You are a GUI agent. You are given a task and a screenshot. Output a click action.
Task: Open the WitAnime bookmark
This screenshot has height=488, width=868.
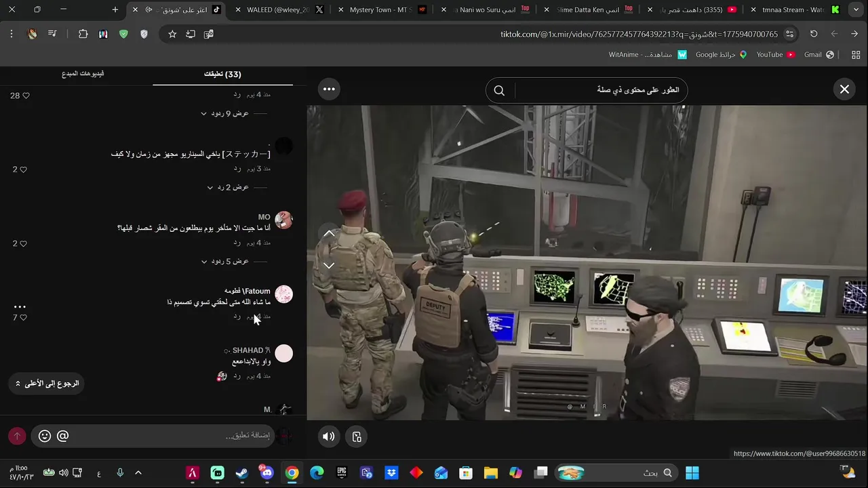pos(648,55)
